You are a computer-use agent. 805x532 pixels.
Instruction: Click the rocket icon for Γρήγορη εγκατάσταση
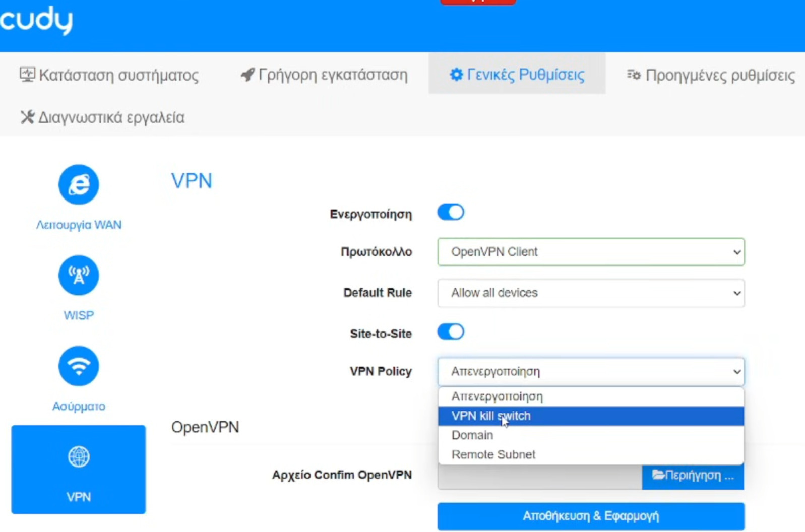click(x=247, y=75)
